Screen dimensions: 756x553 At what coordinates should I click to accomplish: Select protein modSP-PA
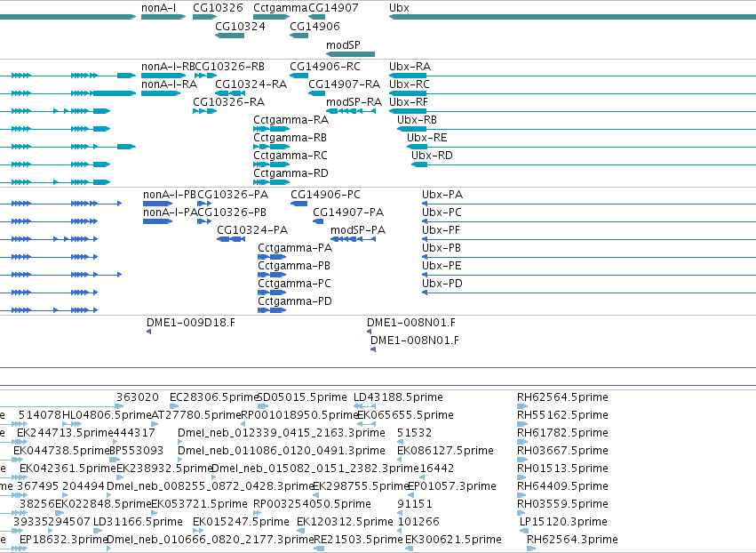point(358,230)
